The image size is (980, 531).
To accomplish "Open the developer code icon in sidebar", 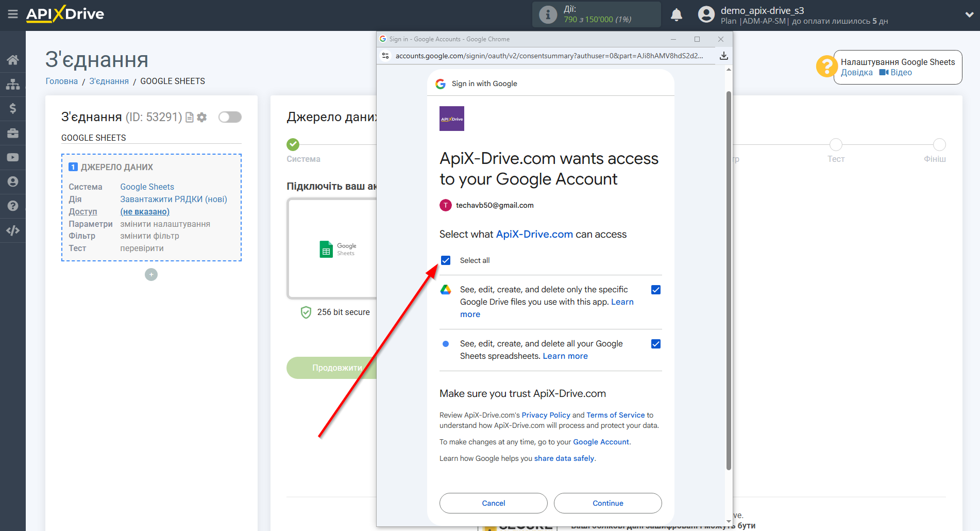I will pos(13,230).
